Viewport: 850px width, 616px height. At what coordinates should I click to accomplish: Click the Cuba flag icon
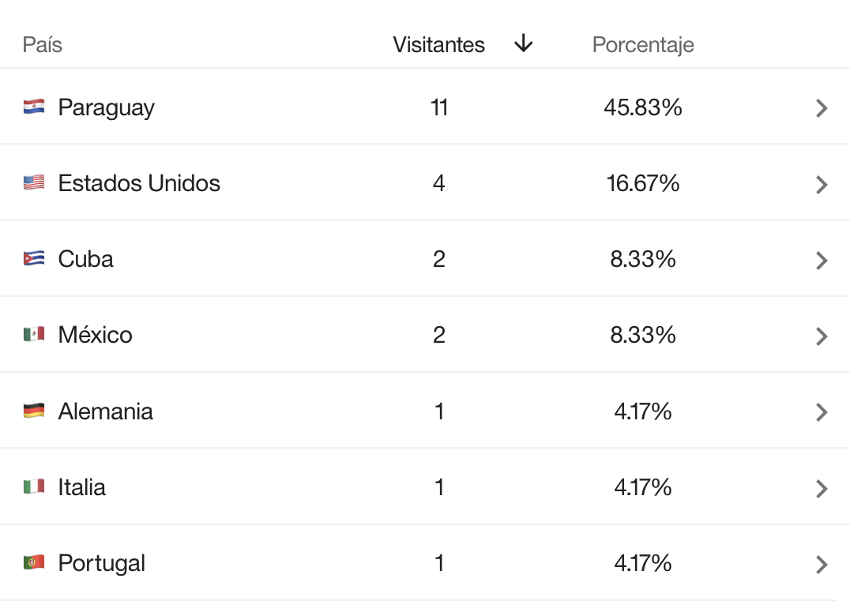(x=34, y=259)
